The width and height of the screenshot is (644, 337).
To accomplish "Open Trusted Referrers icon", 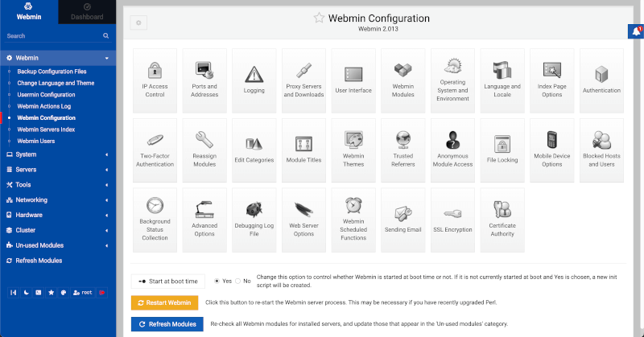I will pos(403,150).
